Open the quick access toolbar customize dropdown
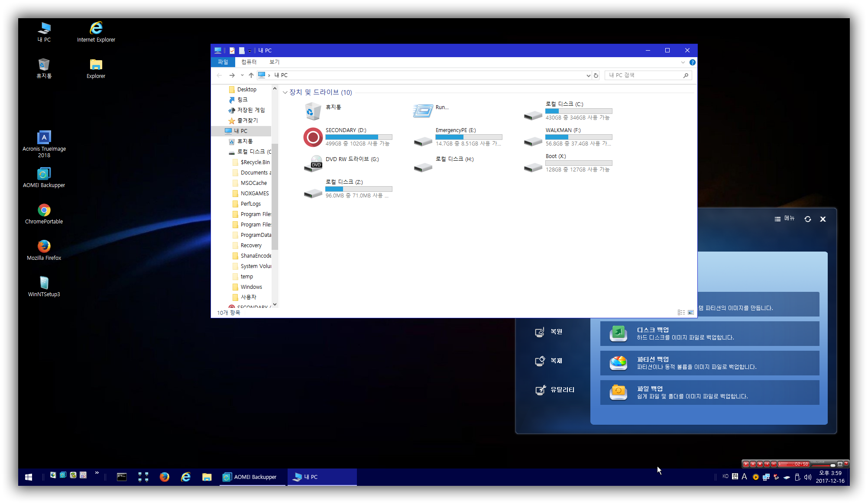Image resolution: width=868 pixels, height=504 pixels. pyautogui.click(x=249, y=51)
